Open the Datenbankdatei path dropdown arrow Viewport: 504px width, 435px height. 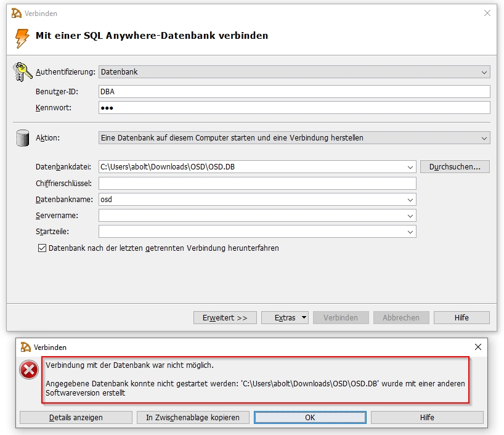pyautogui.click(x=410, y=167)
